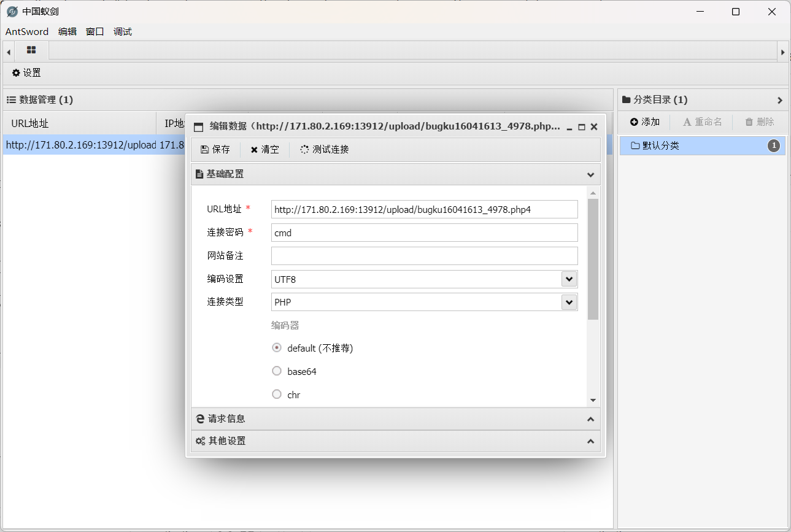The width and height of the screenshot is (791, 532).
Task: Click the grid tab icon in the tab bar
Action: point(31,51)
